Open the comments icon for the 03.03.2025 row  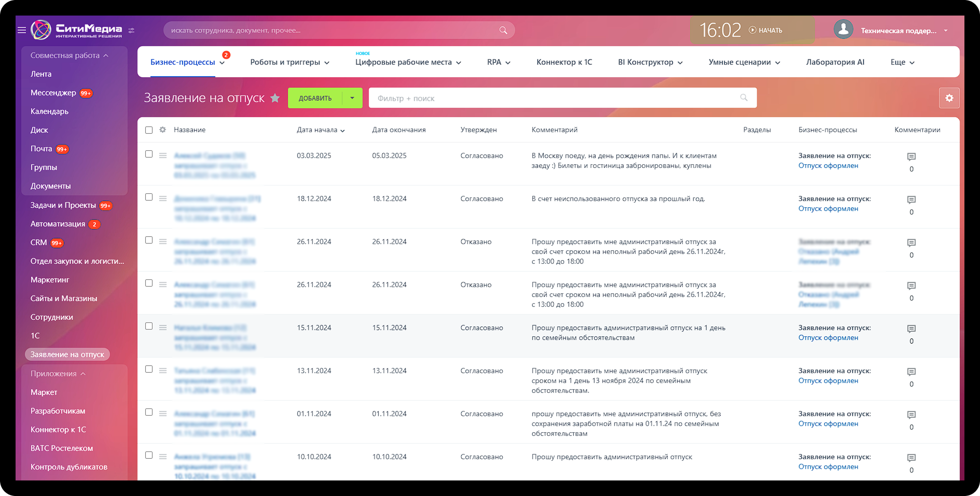911,157
